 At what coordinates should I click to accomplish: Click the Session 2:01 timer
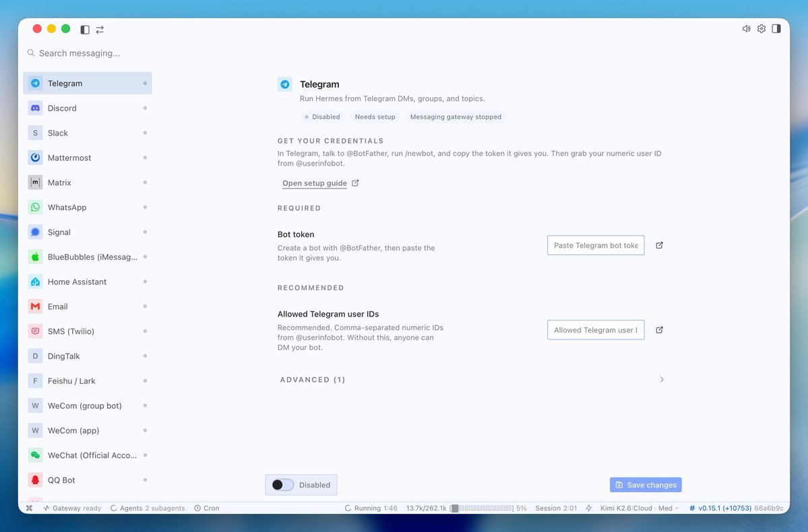[x=556, y=508]
